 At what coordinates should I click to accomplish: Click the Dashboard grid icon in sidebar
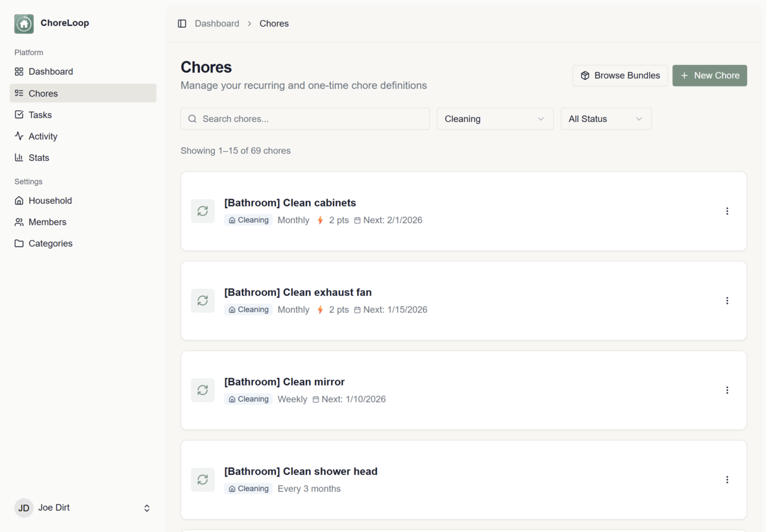point(19,72)
